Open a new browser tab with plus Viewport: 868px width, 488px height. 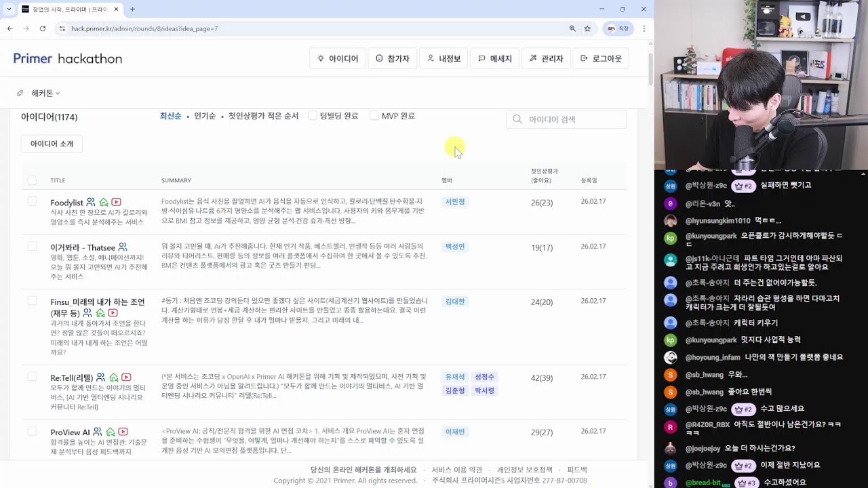[132, 9]
